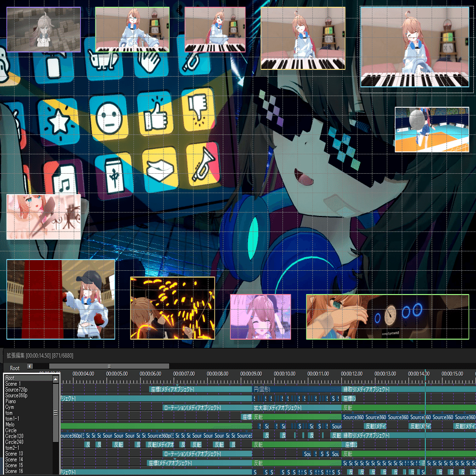The width and height of the screenshot is (476, 476).
Task: Select the top-layer 縁取り[メディアオブジェクト] object
Action: (409, 389)
